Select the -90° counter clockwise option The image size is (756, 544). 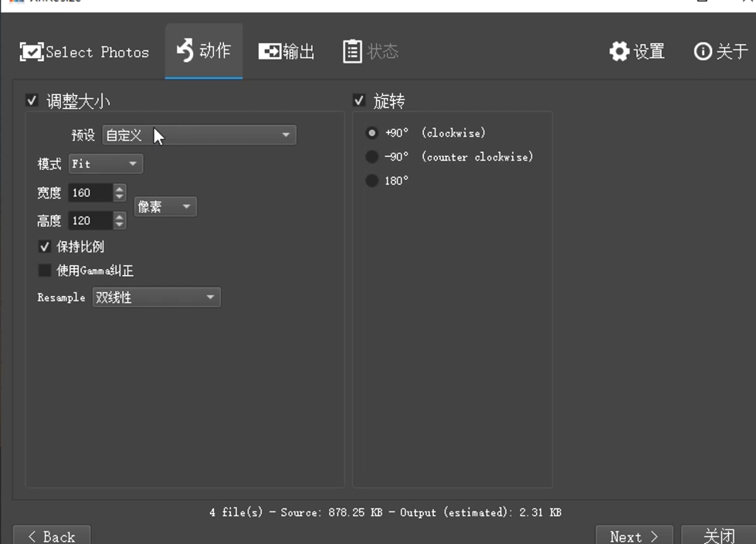pyautogui.click(x=372, y=157)
